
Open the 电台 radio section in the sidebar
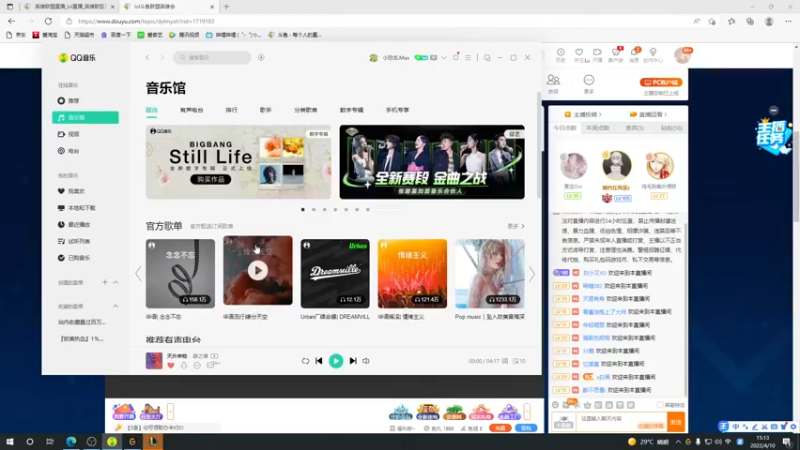[69, 151]
